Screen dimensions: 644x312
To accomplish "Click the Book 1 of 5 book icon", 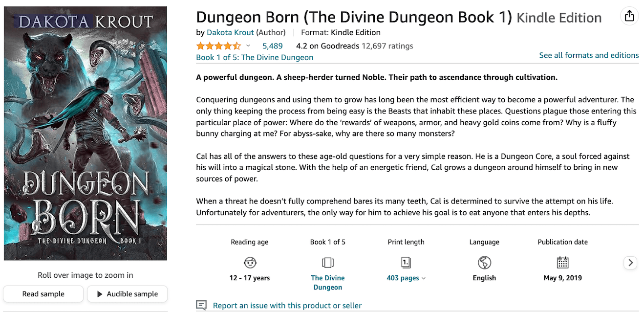I will pyautogui.click(x=328, y=263).
